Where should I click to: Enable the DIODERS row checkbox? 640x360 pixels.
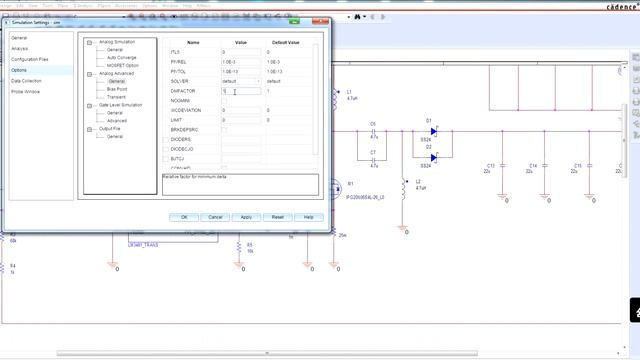pyautogui.click(x=166, y=140)
